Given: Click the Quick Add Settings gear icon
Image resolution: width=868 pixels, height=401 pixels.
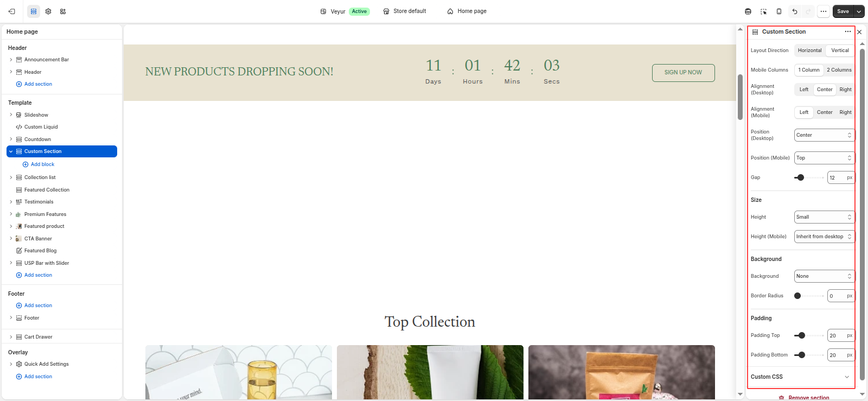Looking at the screenshot, I should point(19,364).
